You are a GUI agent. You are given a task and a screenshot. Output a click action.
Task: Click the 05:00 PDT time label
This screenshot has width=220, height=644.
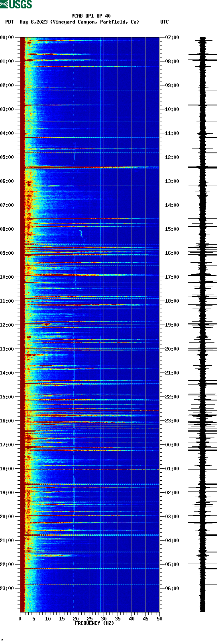7,157
